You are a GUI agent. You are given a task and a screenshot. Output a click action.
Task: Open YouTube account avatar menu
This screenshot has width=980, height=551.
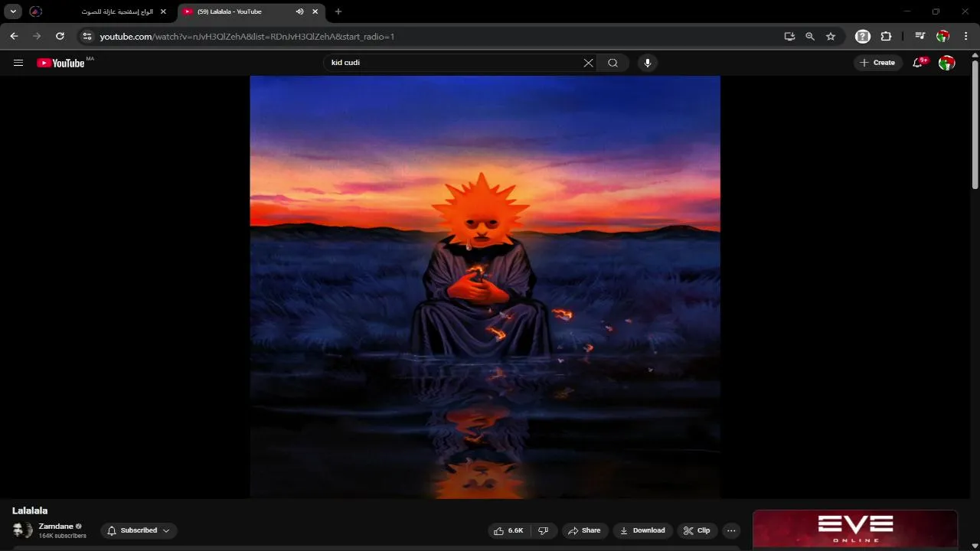click(946, 63)
